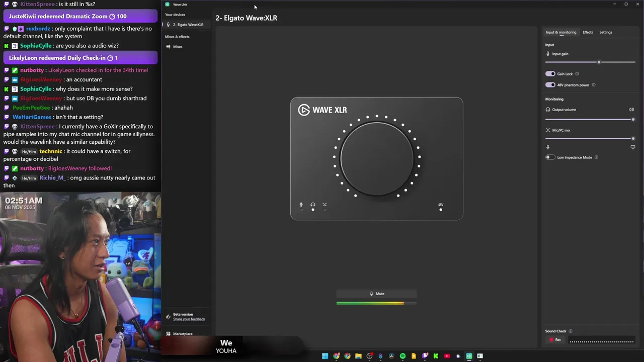Click the headphone icon on the Wave XLR device
This screenshot has height=362, width=644.
[313, 205]
